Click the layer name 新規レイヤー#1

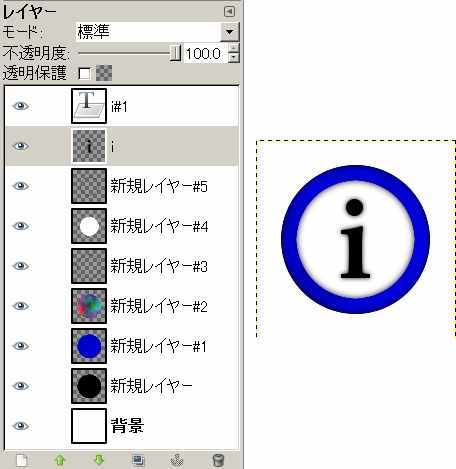(x=159, y=346)
